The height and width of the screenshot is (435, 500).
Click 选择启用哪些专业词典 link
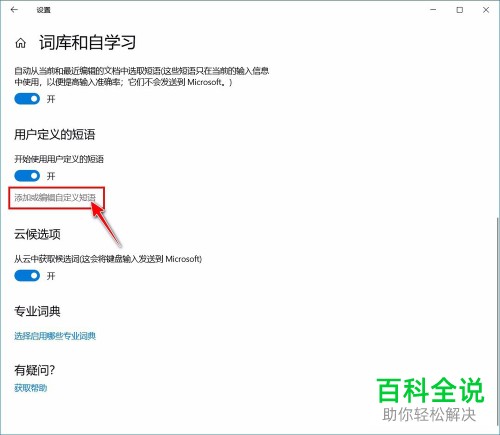tap(55, 336)
